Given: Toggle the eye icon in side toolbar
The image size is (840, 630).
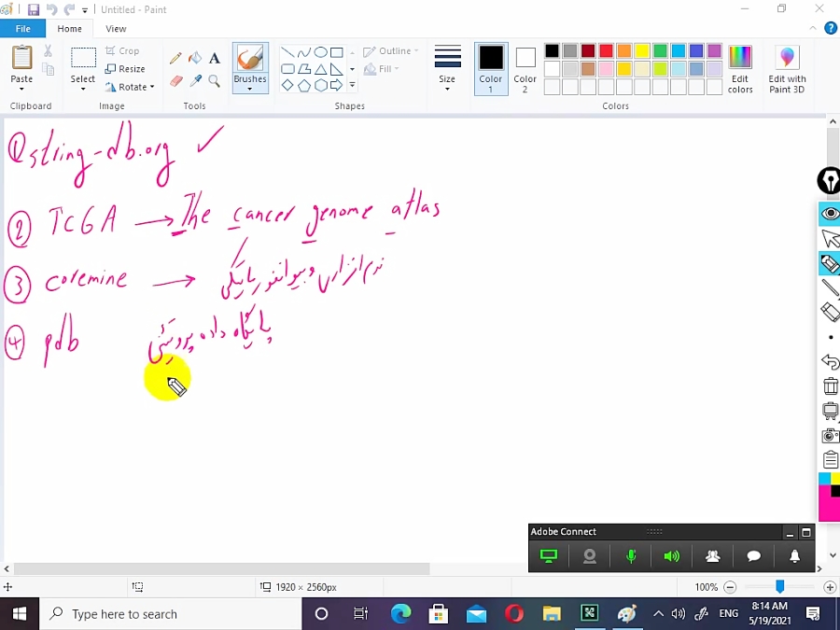Looking at the screenshot, I should [x=830, y=215].
